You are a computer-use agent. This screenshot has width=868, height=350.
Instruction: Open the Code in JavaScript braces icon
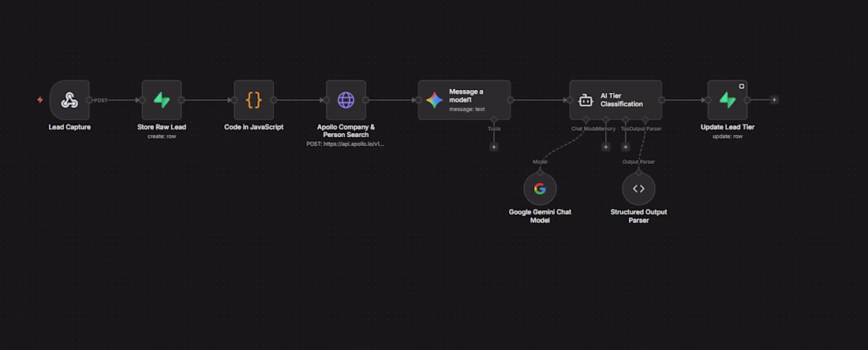pos(253,100)
